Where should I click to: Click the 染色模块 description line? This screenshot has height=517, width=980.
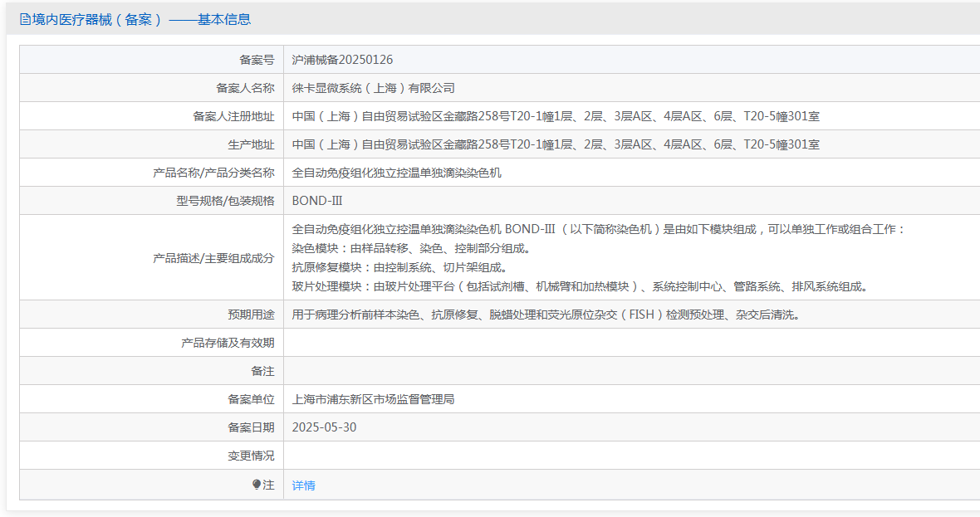click(x=411, y=248)
